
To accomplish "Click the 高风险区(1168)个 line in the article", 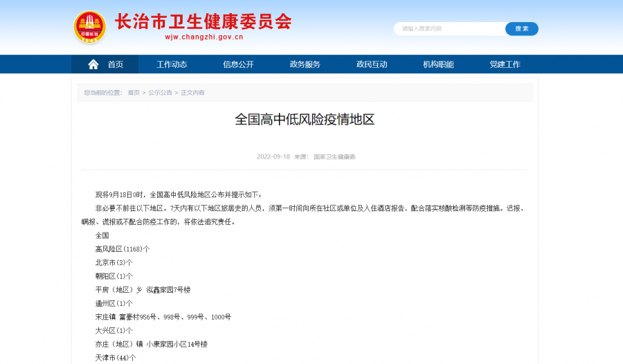I will pyautogui.click(x=123, y=249).
